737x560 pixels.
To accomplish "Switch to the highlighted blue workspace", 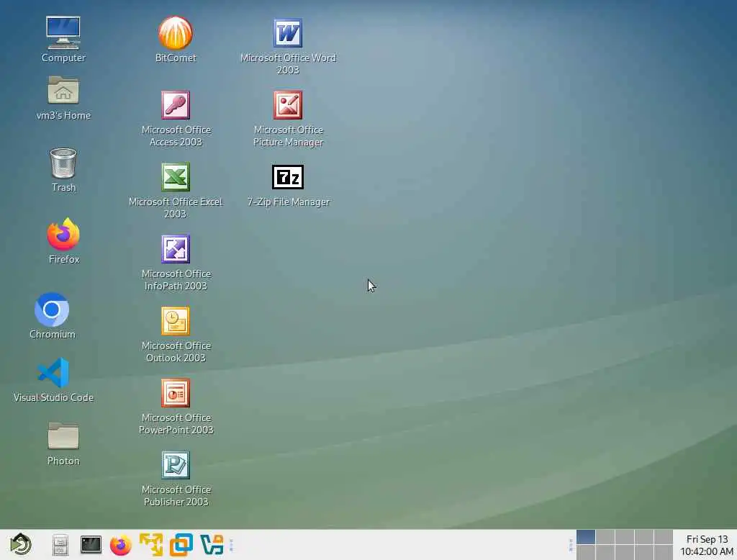I will coord(586,537).
